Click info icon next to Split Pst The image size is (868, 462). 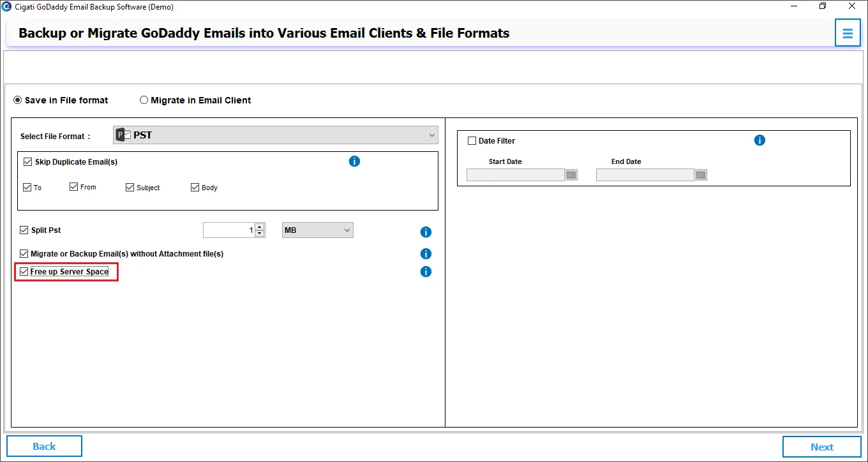pos(426,232)
